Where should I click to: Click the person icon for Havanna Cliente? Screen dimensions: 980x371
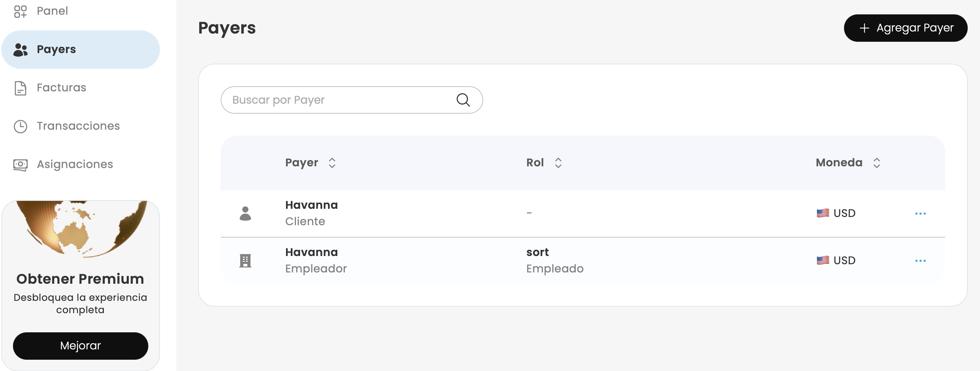245,213
